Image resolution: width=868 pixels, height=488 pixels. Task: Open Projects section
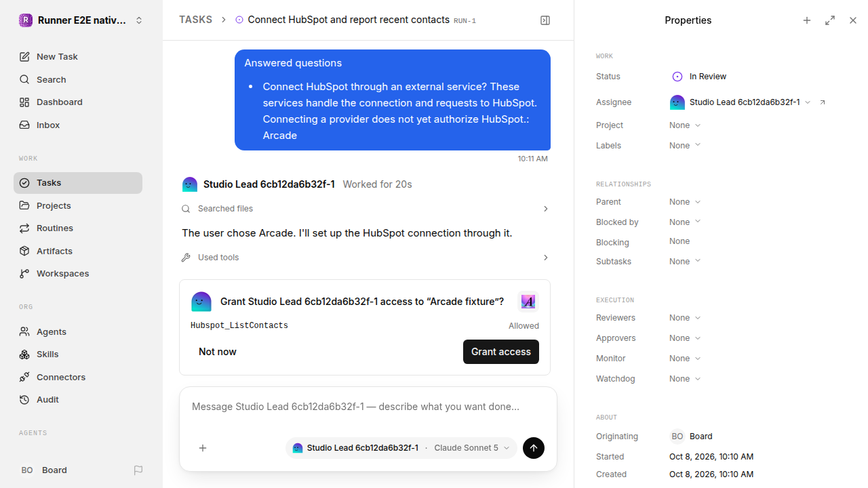(78, 206)
